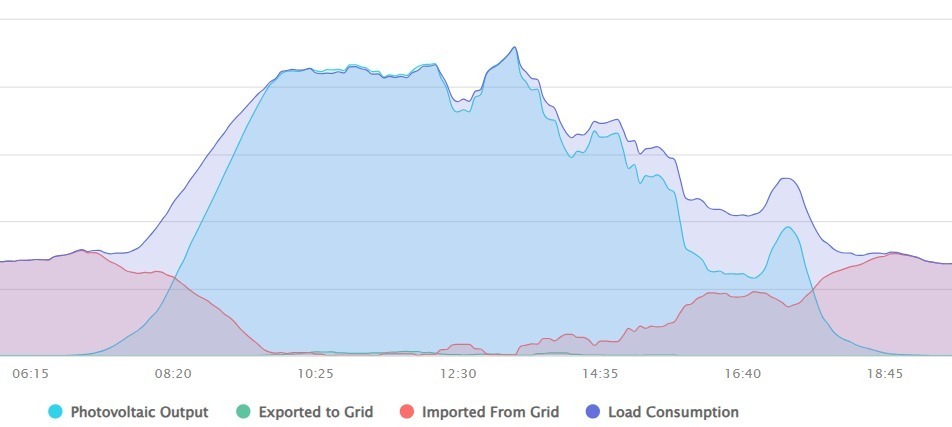This screenshot has width=952, height=427.
Task: Click the evening peak of the red import line
Action: (x=892, y=253)
